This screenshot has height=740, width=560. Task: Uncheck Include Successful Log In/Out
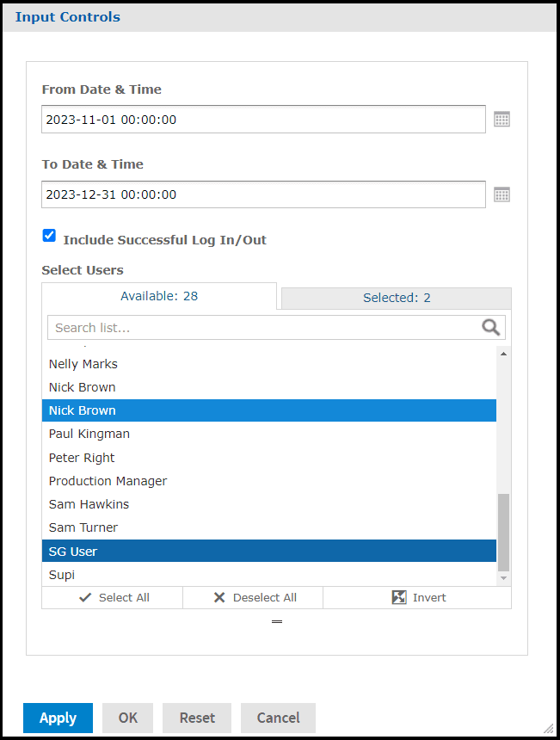pyautogui.click(x=49, y=235)
